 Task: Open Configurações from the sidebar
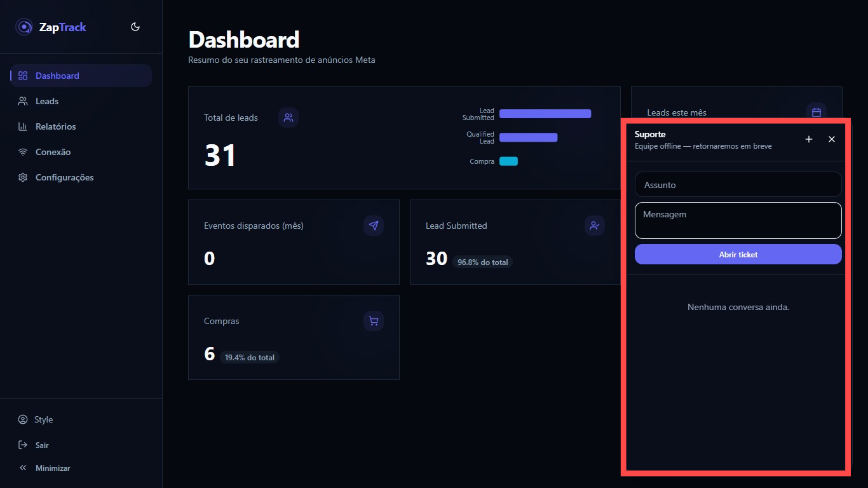click(81, 177)
